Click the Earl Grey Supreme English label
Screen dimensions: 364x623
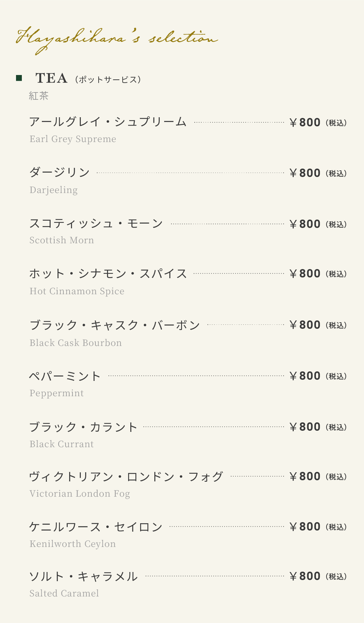pos(73,139)
